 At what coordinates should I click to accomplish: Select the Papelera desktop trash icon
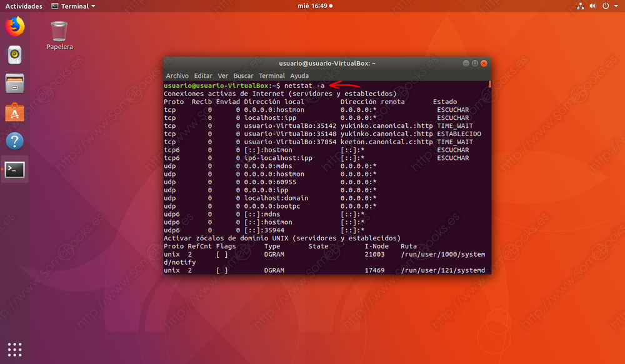click(59, 36)
